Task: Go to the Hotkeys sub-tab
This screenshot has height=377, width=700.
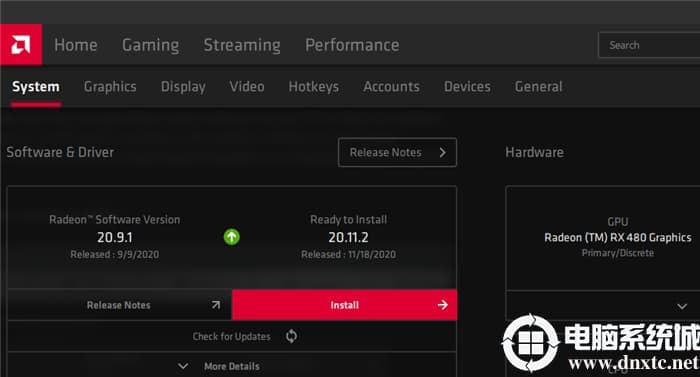Action: click(314, 87)
